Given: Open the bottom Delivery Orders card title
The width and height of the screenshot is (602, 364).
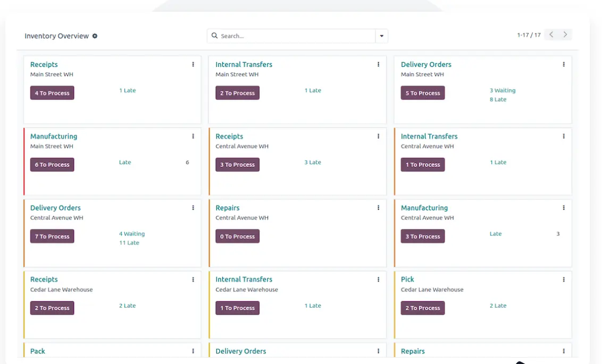Looking at the screenshot, I should (x=241, y=351).
